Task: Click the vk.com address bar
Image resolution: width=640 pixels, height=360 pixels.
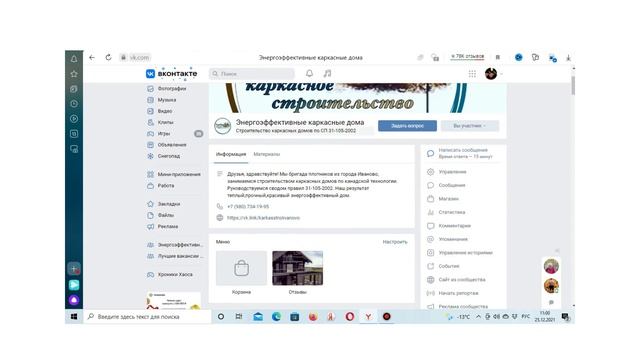Action: pos(135,58)
